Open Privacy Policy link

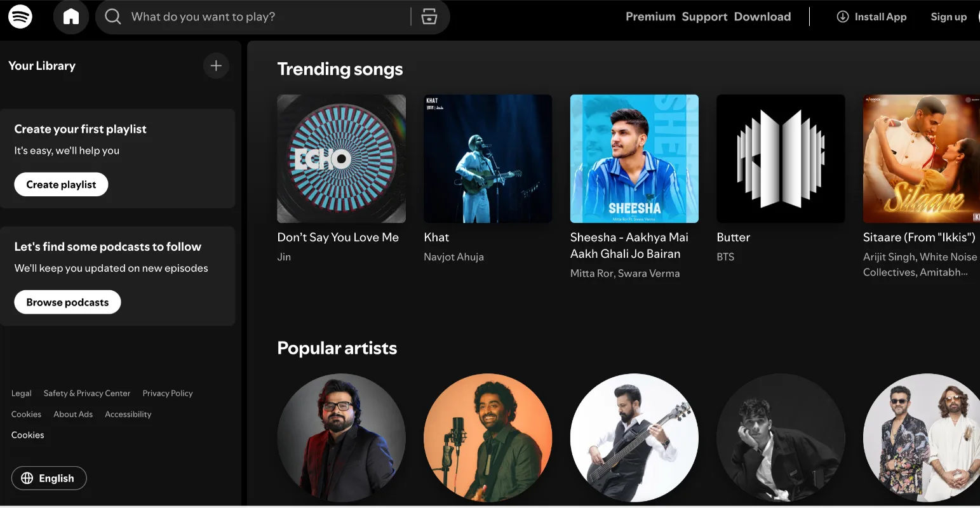tap(168, 393)
